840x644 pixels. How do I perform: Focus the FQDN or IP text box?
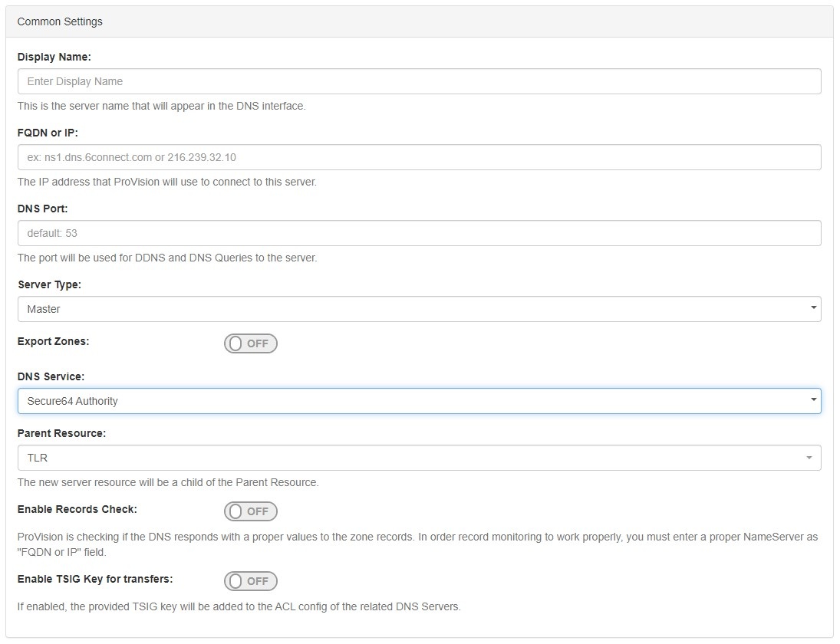419,157
